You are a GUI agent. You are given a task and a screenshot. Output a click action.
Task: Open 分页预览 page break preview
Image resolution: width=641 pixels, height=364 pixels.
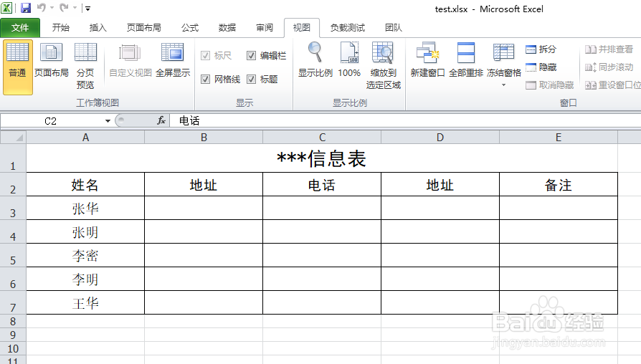point(85,65)
